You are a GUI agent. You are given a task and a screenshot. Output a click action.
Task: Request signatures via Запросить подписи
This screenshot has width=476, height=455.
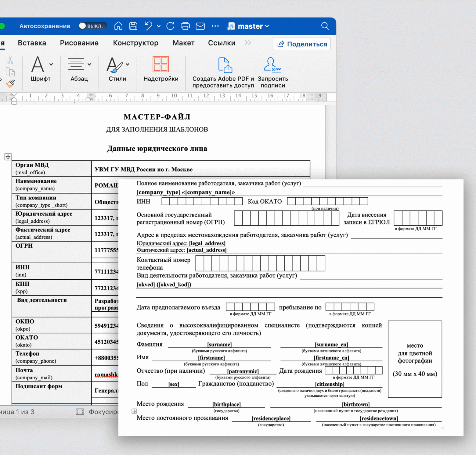point(272,65)
